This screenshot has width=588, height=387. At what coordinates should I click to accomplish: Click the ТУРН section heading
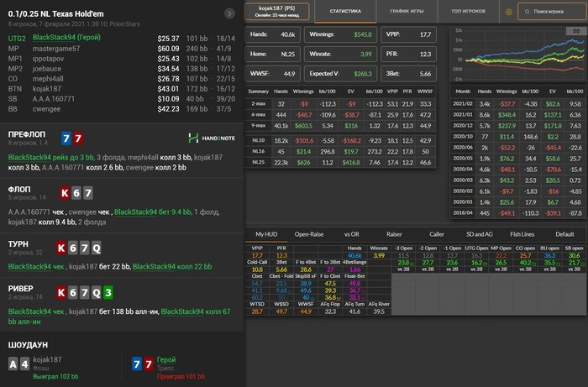click(18, 244)
